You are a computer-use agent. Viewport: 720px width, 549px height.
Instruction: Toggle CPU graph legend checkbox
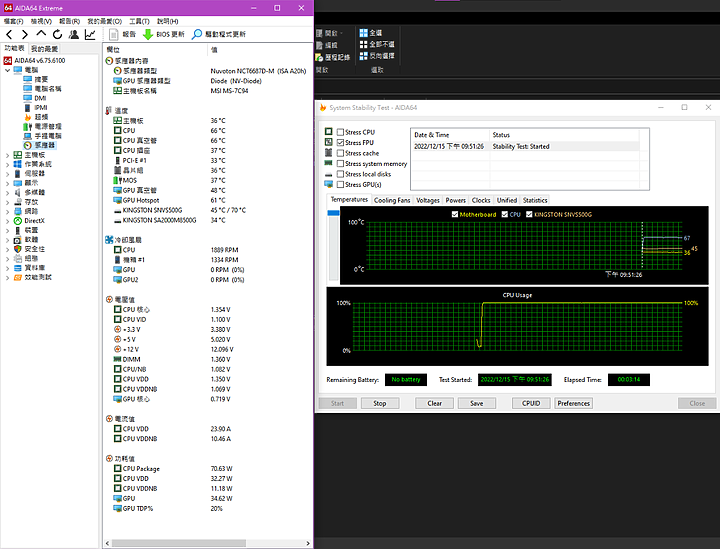tap(505, 214)
